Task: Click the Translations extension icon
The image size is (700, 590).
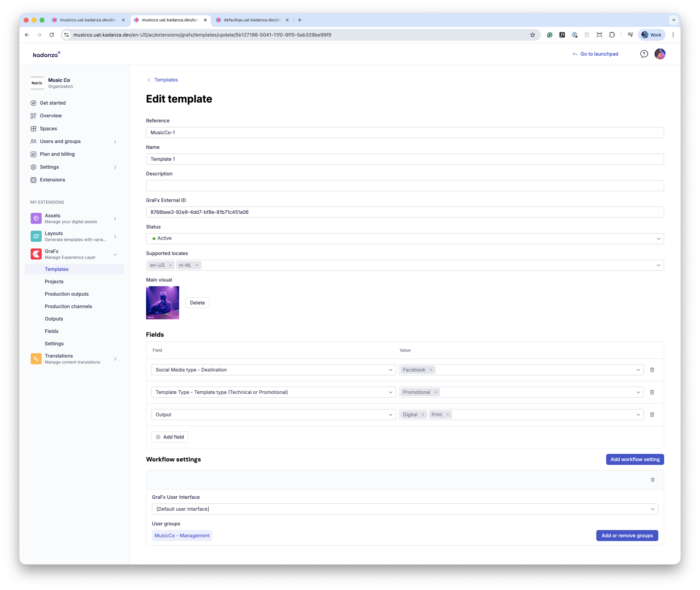Action: click(x=36, y=359)
